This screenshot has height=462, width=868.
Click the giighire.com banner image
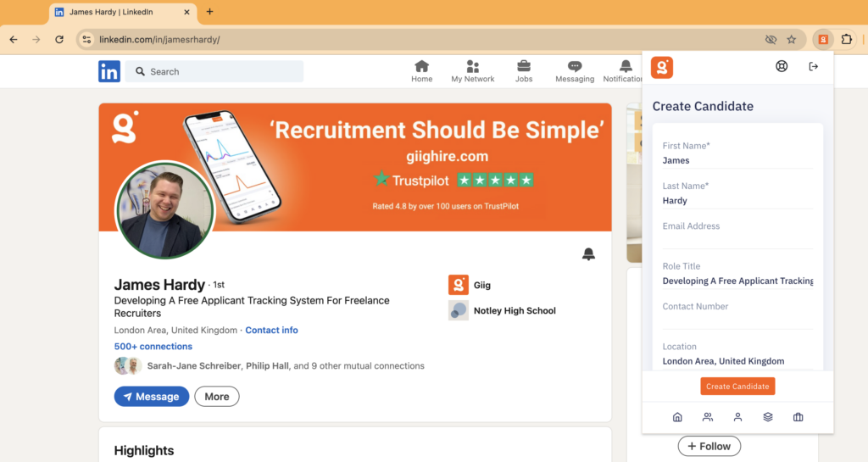(x=355, y=167)
